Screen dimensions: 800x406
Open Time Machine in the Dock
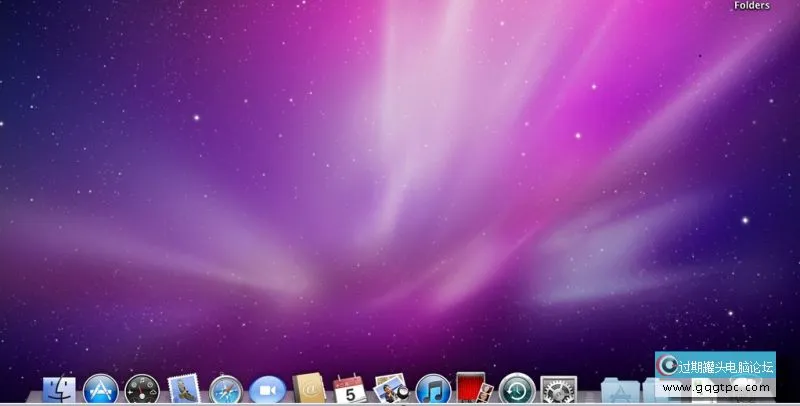pos(517,389)
